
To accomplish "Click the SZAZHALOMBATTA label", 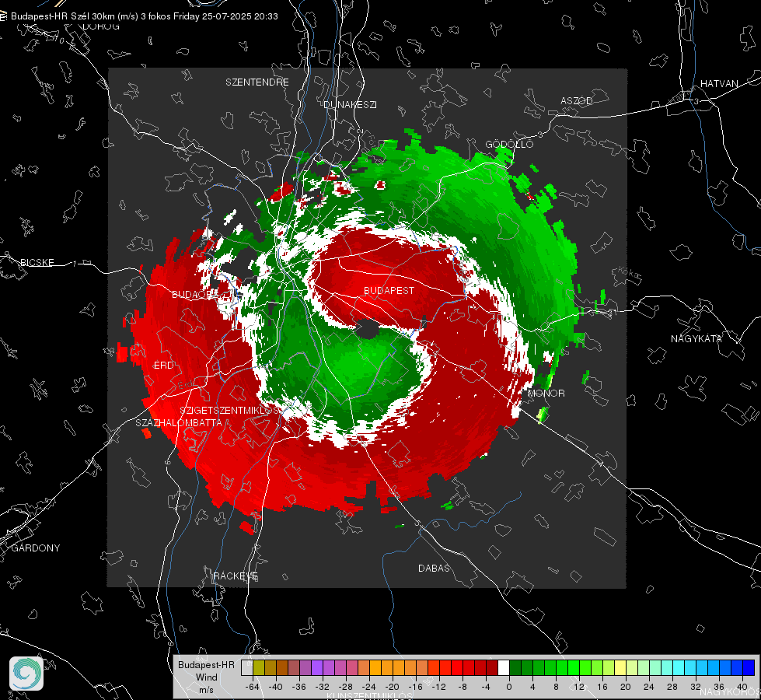I will click(179, 422).
